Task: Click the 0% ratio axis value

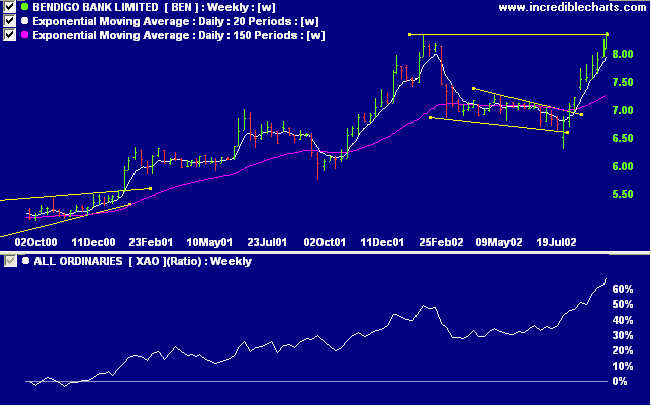Action: tap(620, 382)
